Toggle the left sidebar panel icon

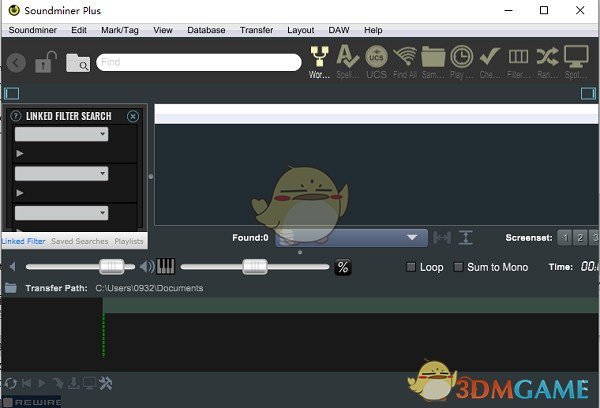click(x=11, y=93)
